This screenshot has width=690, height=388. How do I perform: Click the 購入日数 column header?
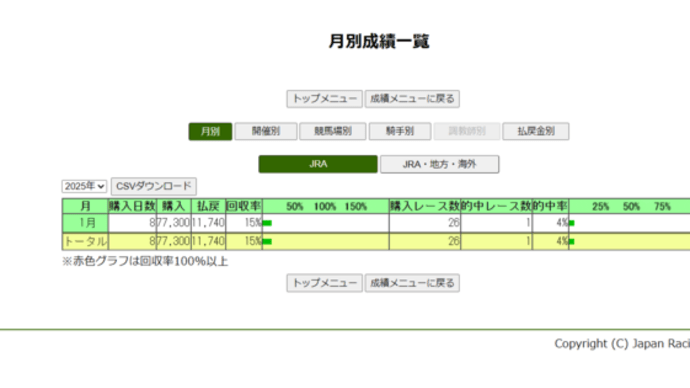pyautogui.click(x=132, y=206)
